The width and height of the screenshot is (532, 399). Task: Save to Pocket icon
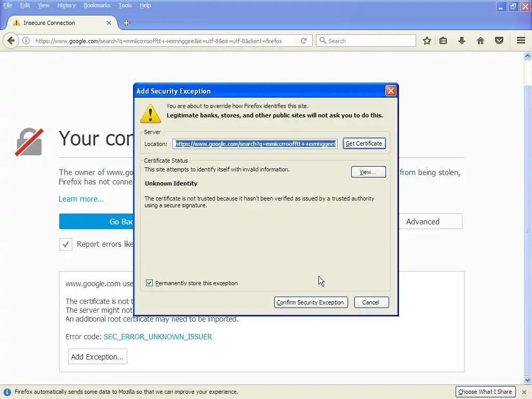(x=499, y=41)
